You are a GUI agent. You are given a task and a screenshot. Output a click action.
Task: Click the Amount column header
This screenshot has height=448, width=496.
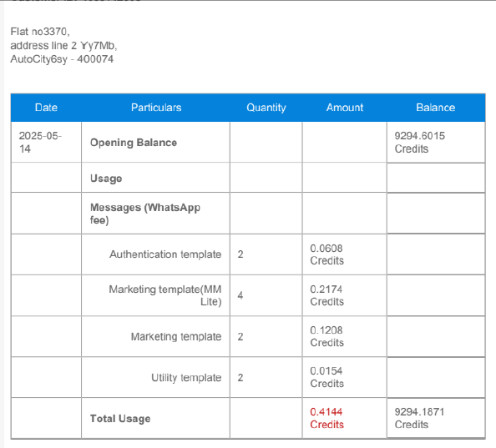click(345, 108)
